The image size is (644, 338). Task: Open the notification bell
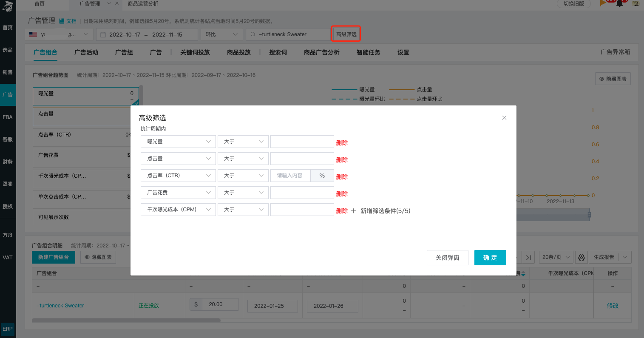tap(620, 3)
